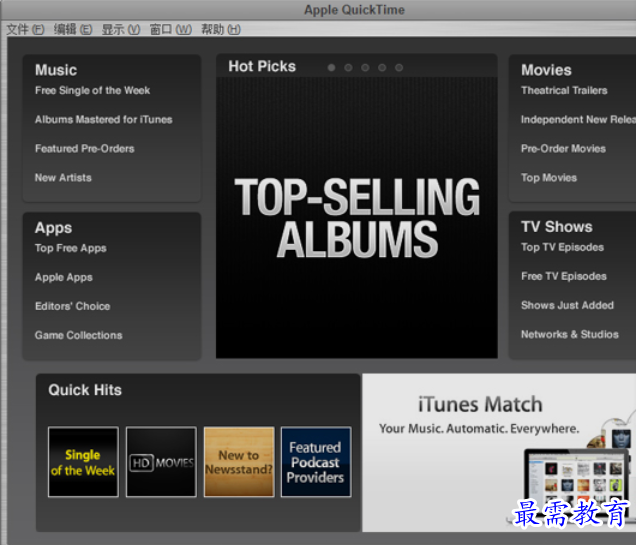Open Albums Mastered for iTunes
636x545 pixels.
pos(103,120)
